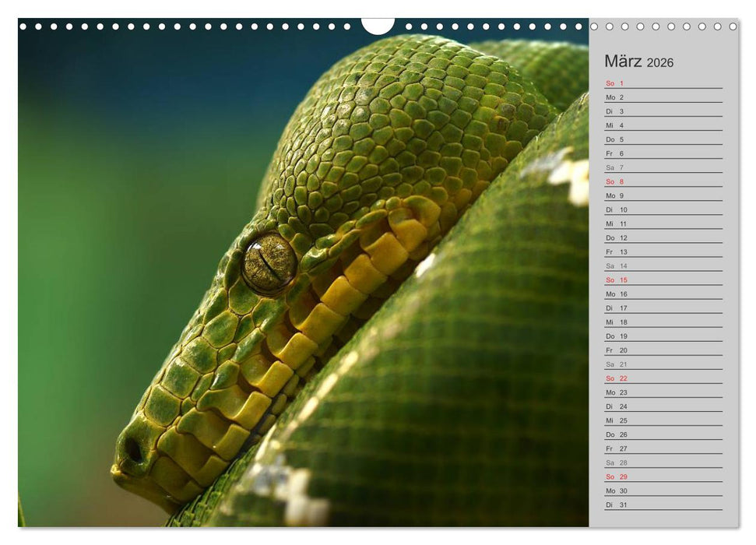Image resolution: width=756 pixels, height=545 pixels.
Task: Click the snake's eye in the photo
Action: pos(269,265)
